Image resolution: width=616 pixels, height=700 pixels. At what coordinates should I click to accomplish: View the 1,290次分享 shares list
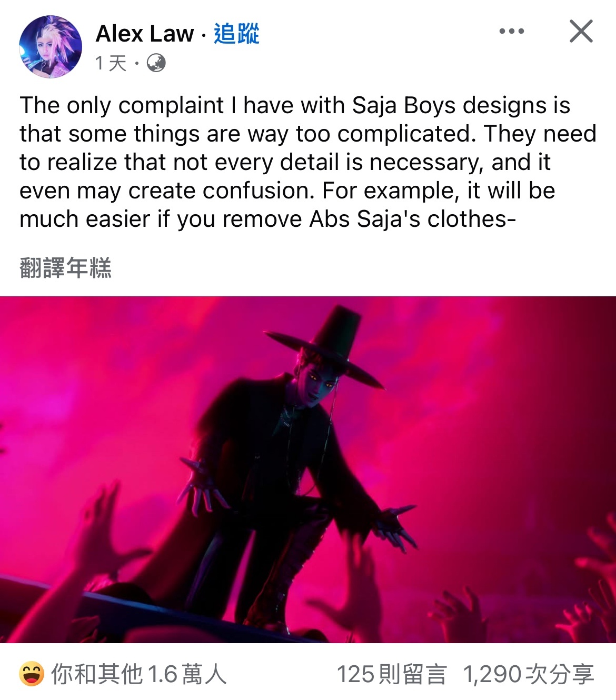[x=529, y=674]
